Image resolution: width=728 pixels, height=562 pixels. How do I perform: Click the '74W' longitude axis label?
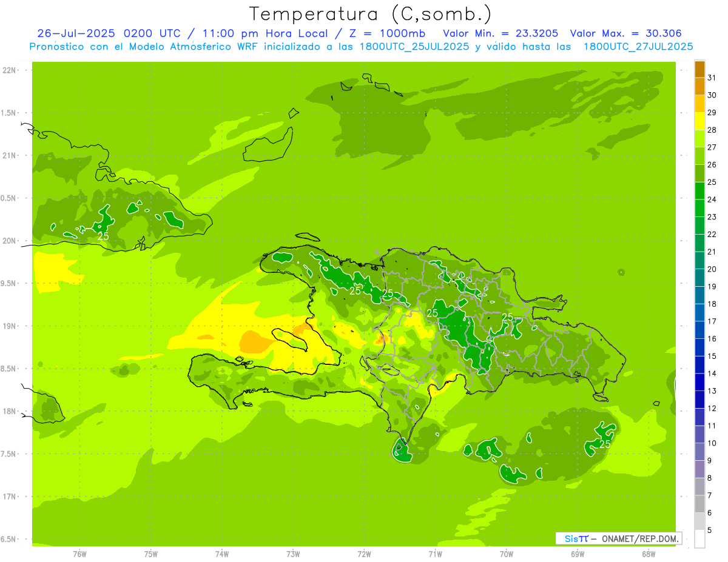[x=222, y=555]
